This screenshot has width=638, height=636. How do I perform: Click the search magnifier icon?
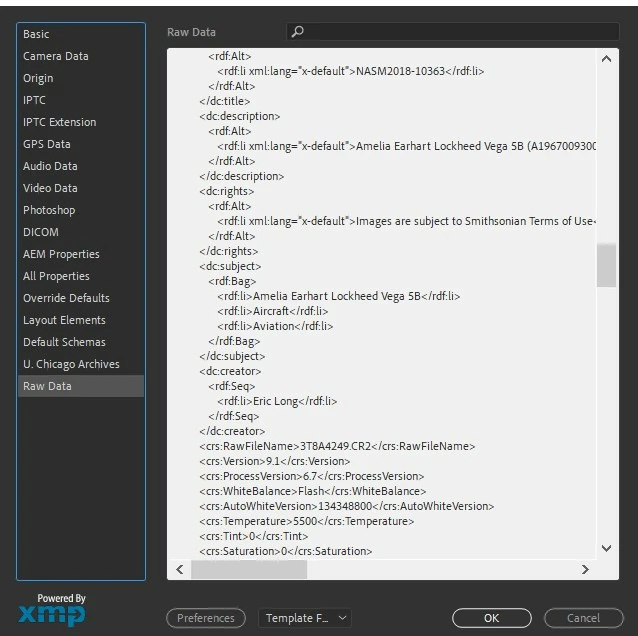297,32
